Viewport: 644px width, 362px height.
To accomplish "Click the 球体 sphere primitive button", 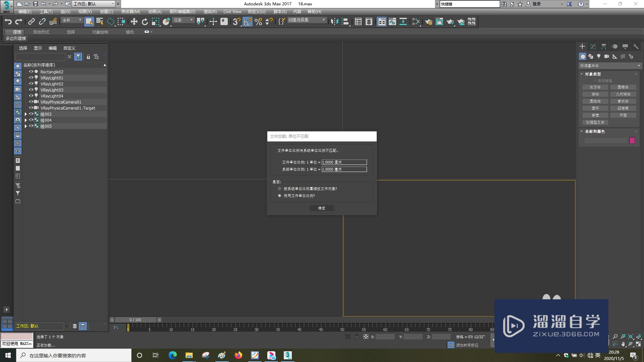I will pyautogui.click(x=595, y=94).
